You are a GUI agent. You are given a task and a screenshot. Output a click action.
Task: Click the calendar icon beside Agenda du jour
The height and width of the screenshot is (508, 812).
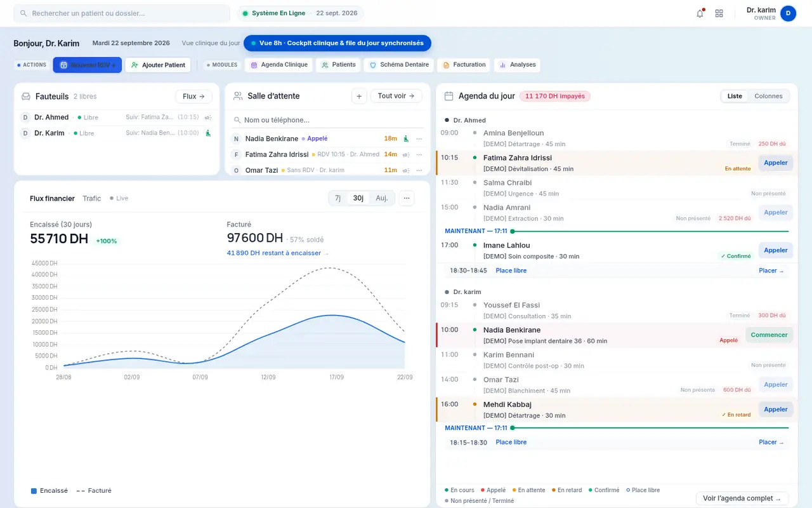449,96
